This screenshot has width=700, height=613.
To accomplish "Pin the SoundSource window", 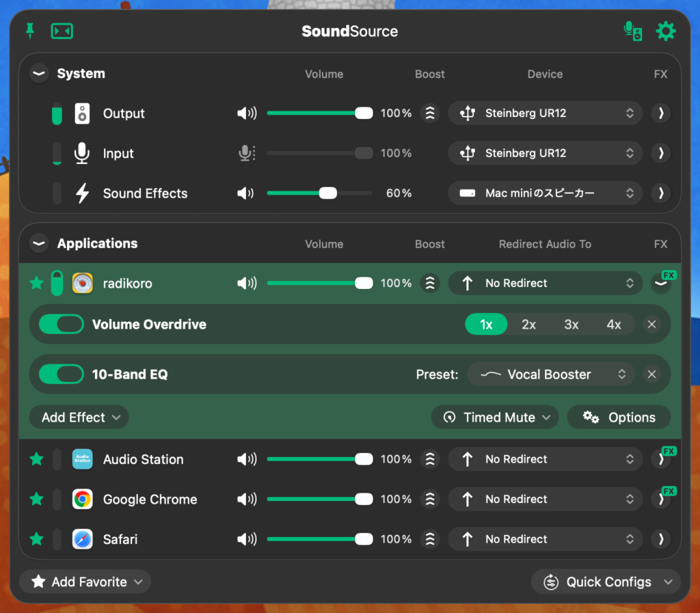I will pos(30,31).
